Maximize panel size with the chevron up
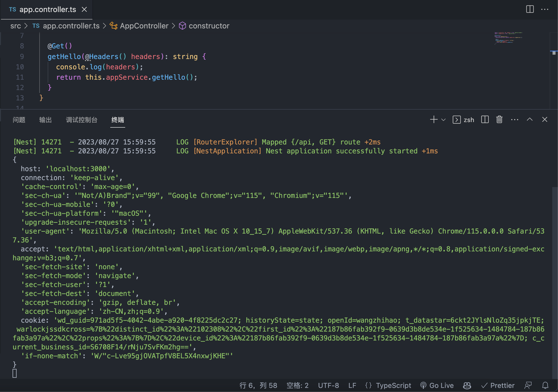Viewport: 558px width, 392px height. pos(530,120)
